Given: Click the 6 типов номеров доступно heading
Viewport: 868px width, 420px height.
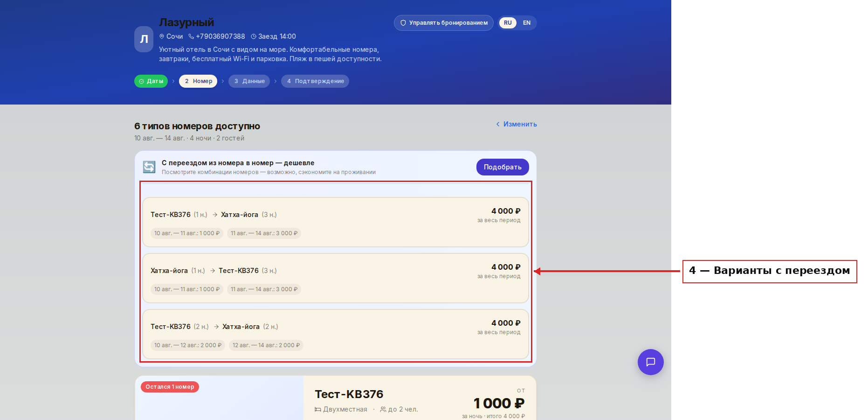Looking at the screenshot, I should 197,126.
